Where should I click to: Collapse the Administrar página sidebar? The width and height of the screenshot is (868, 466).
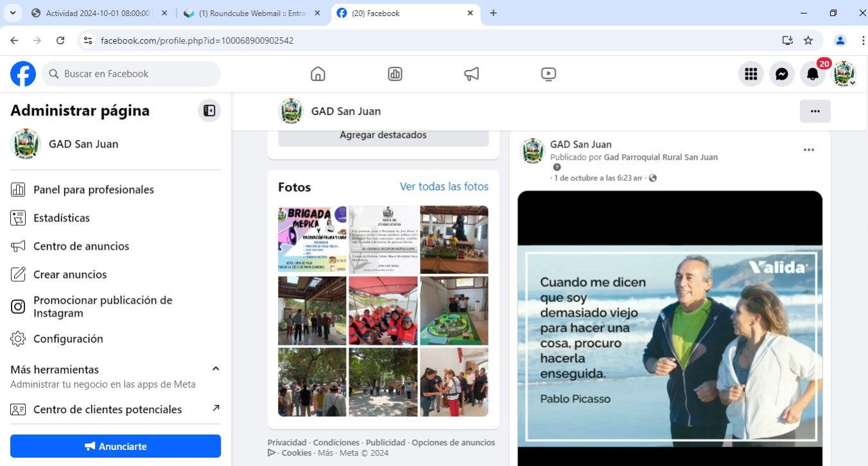click(x=209, y=110)
